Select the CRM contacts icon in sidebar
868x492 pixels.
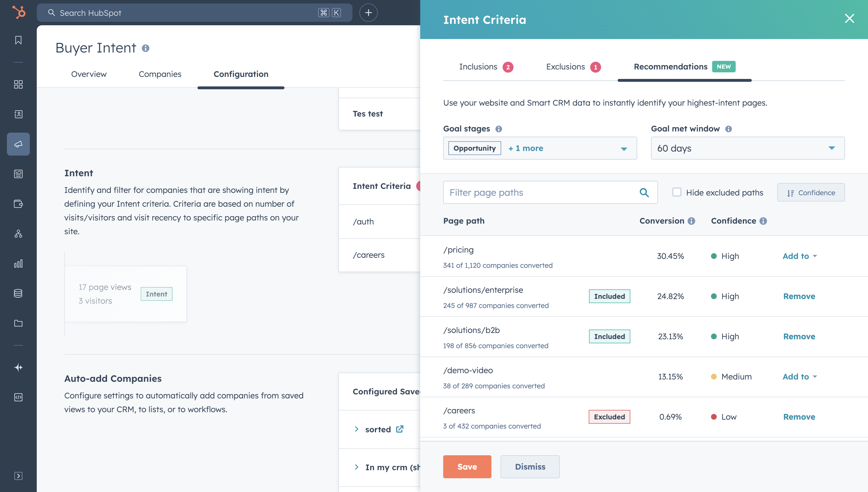point(18,114)
